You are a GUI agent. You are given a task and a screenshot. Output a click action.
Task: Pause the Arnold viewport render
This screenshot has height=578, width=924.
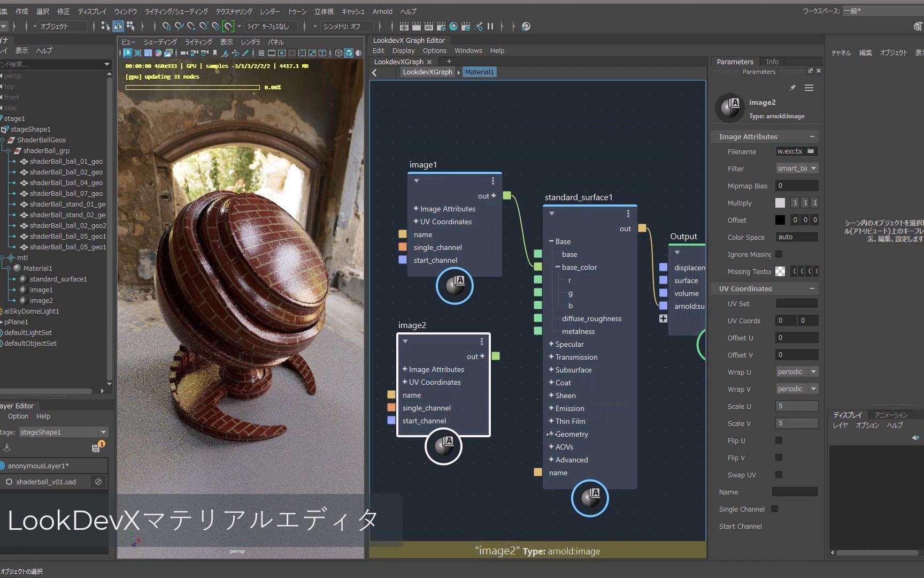(x=490, y=26)
